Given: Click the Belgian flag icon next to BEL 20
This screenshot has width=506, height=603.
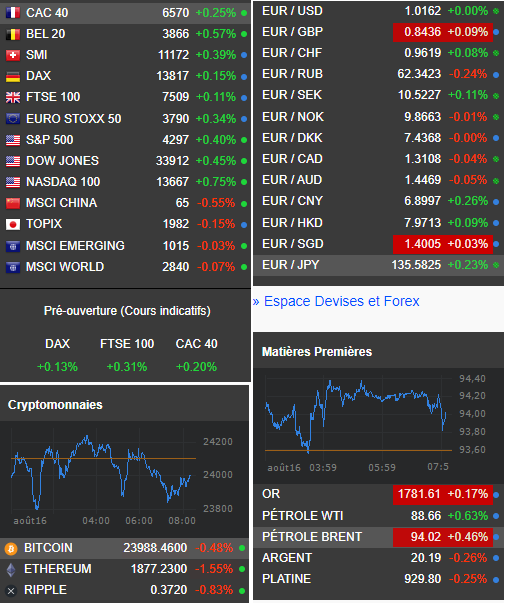Looking at the screenshot, I should (x=13, y=34).
